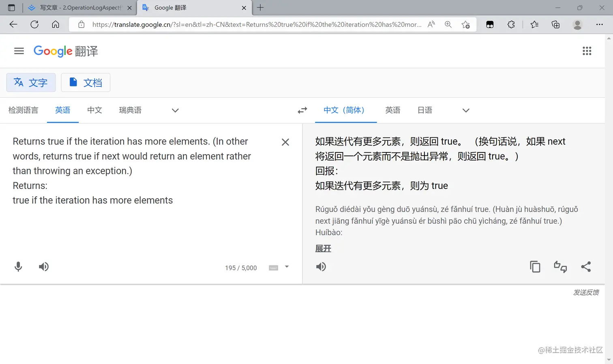Switch to 文档 document translation mode
The width and height of the screenshot is (613, 364).
(x=86, y=83)
